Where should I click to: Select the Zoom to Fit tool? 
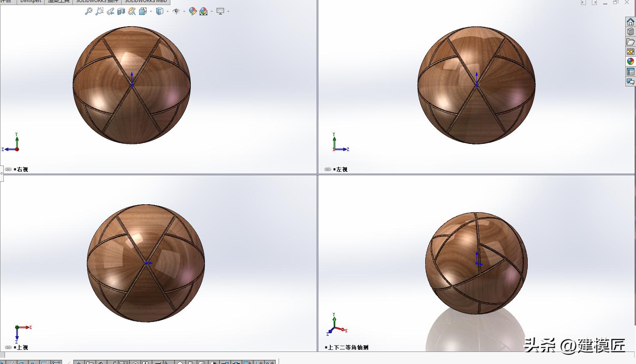tap(88, 11)
